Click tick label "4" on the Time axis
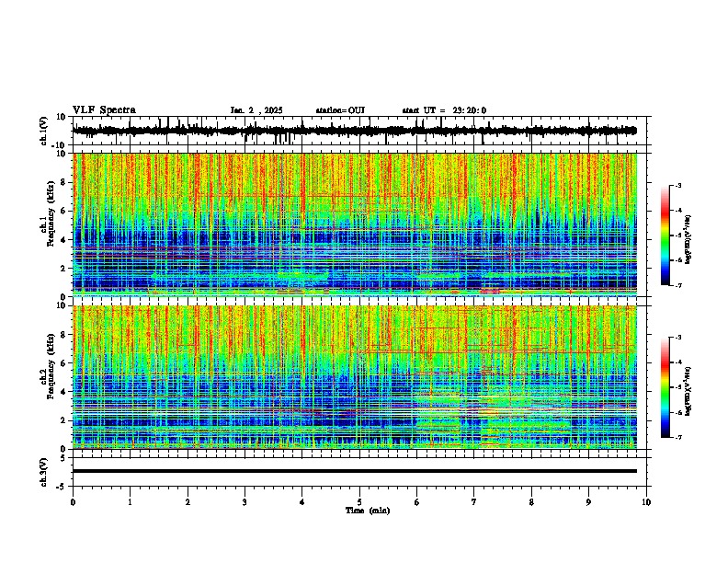The width and height of the screenshot is (728, 563). [302, 502]
